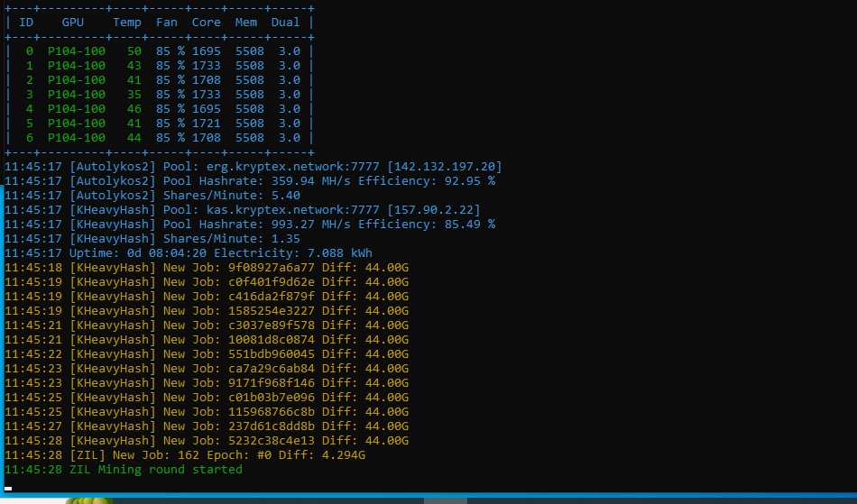This screenshot has width=857, height=504.
Task: Click Dual value 3.0 in GPU row 6
Action: pyautogui.click(x=290, y=138)
